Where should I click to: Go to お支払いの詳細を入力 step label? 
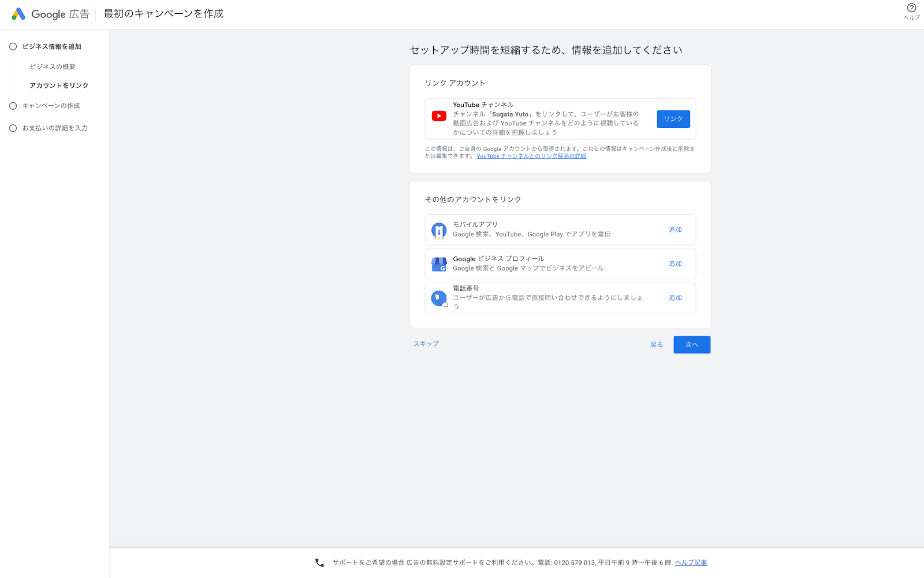coord(55,128)
